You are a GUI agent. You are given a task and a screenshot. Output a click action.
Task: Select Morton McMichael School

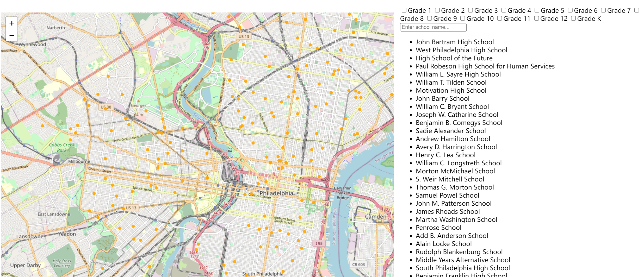click(x=455, y=171)
